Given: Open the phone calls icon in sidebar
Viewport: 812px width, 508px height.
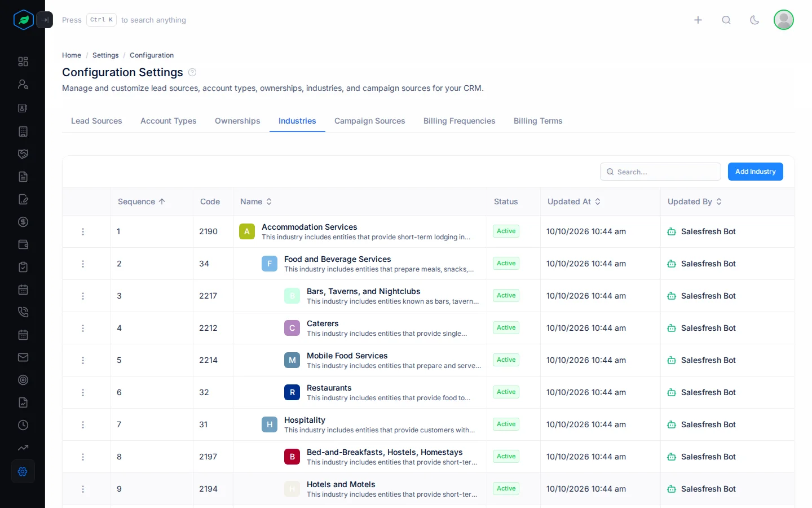Looking at the screenshot, I should 23,312.
